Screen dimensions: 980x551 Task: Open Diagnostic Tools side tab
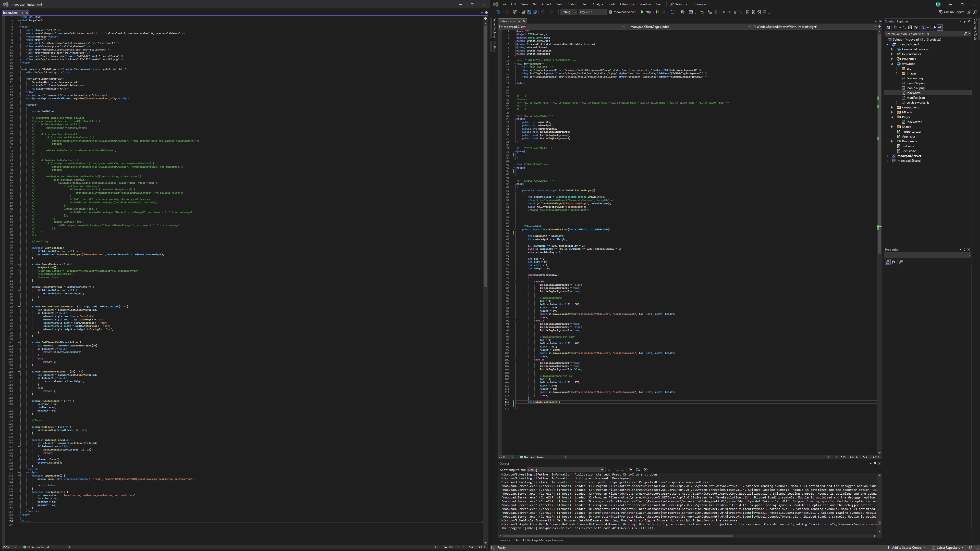click(x=975, y=29)
